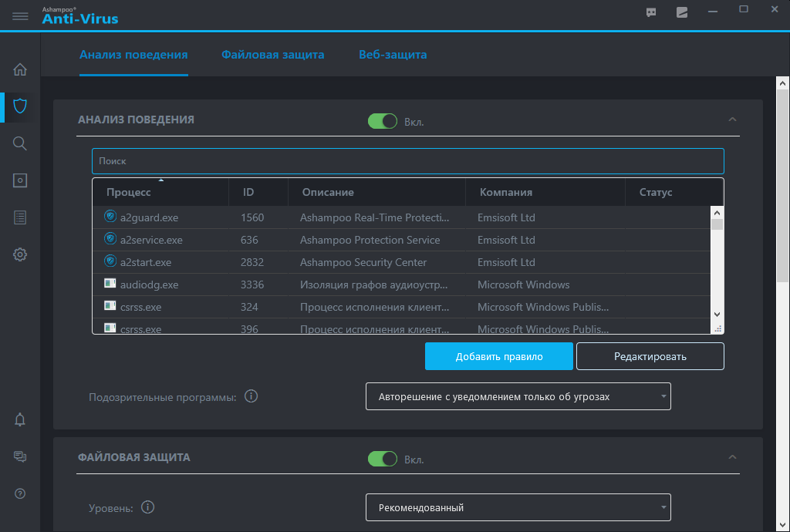Open the logs list icon in sidebar

[x=20, y=217]
